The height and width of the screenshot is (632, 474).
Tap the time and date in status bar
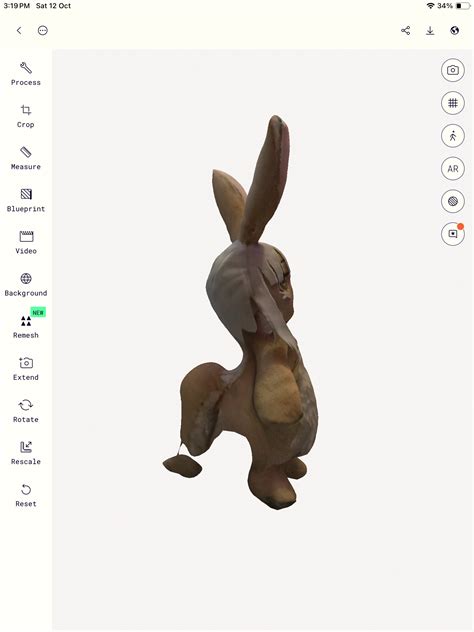[x=37, y=6]
